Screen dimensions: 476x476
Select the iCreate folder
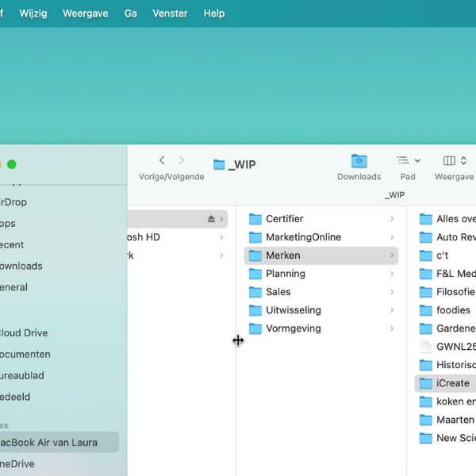(452, 383)
